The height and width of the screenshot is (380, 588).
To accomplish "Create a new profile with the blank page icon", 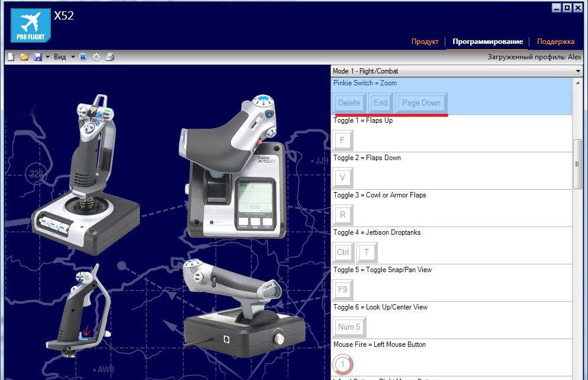I will click(x=11, y=57).
